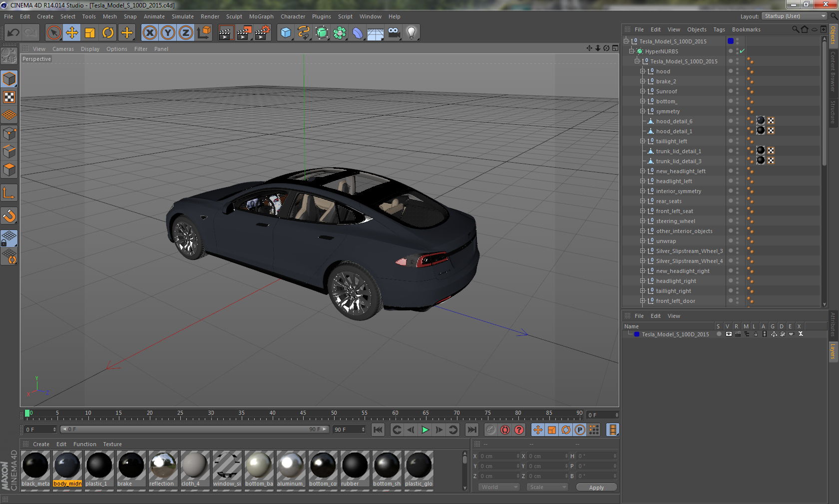
Task: Add a Floor environment object
Action: (x=376, y=33)
